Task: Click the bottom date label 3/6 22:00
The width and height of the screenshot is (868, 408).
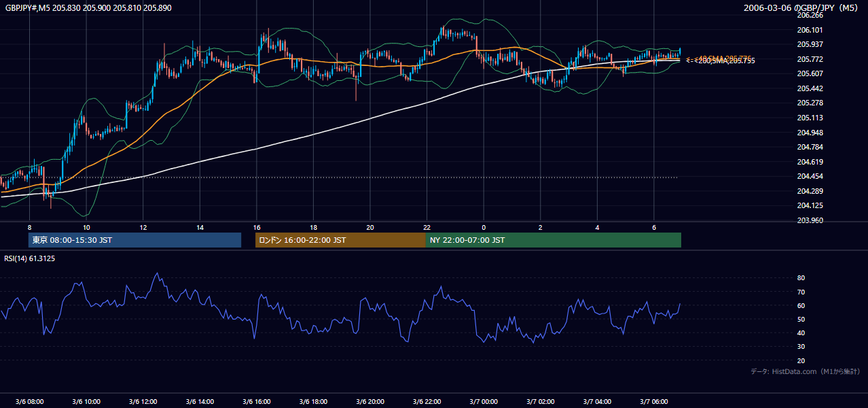Action: tap(427, 401)
